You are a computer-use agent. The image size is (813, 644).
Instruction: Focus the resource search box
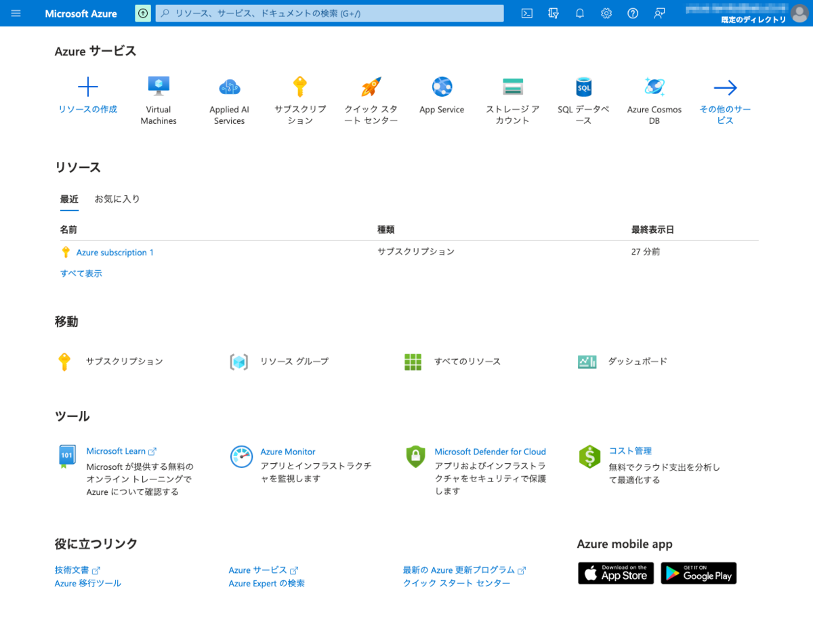coord(330,14)
